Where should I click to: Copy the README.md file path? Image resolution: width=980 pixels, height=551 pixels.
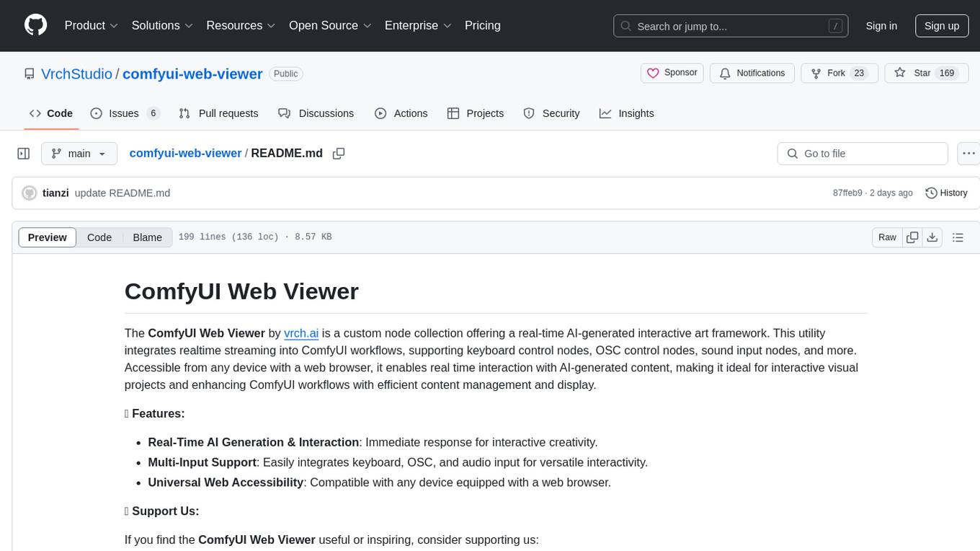(339, 154)
